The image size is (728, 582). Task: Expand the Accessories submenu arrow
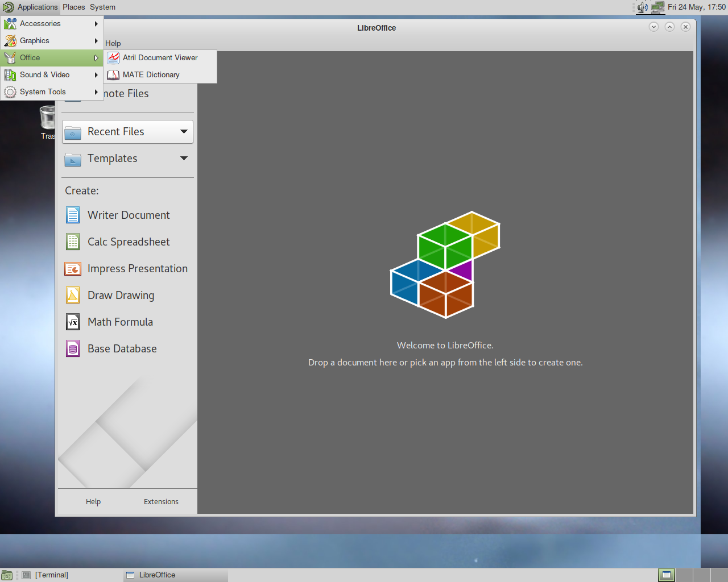[96, 23]
